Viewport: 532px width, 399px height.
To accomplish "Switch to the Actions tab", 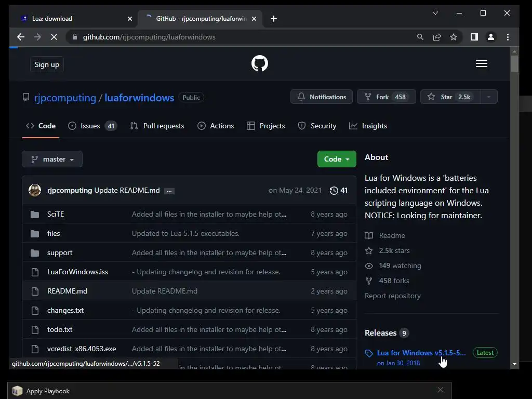I will pos(216,126).
